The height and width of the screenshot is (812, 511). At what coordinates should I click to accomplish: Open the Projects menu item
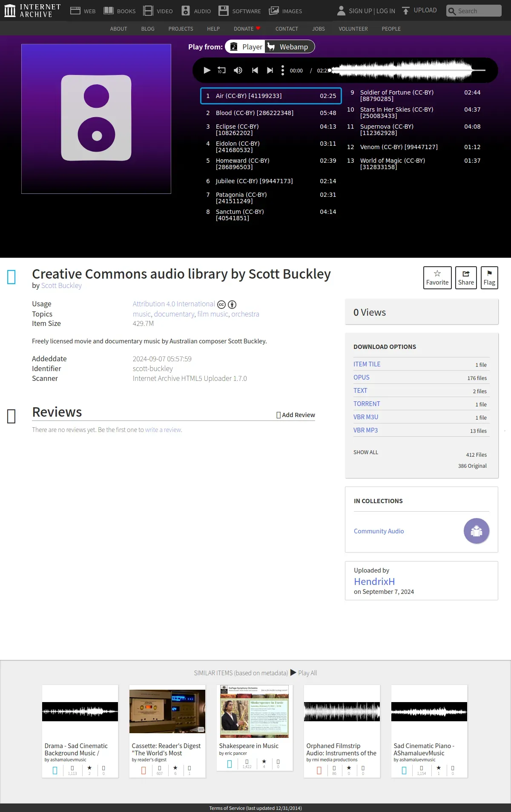[x=181, y=29]
